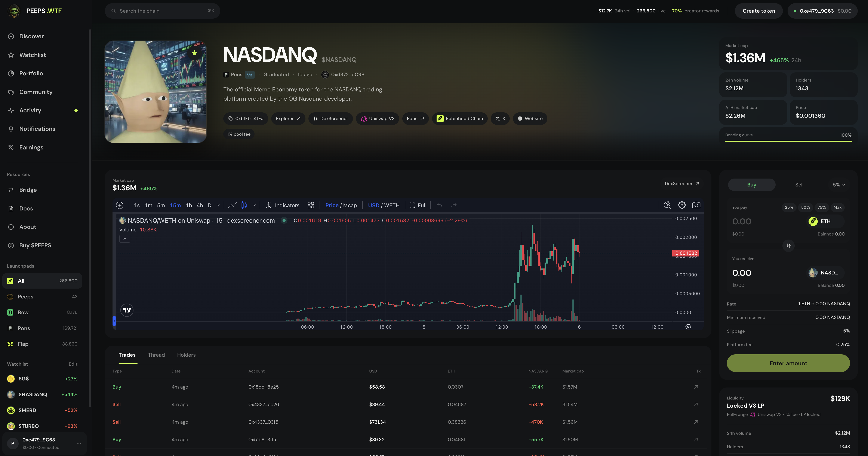Select the candlestick chart type icon
Viewport: 868px width, 456px height.
click(244, 205)
